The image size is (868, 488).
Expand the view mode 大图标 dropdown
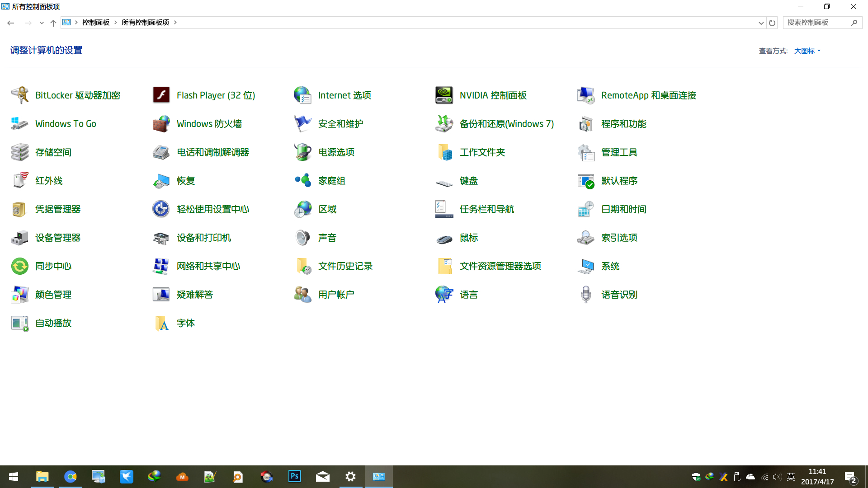coord(807,51)
